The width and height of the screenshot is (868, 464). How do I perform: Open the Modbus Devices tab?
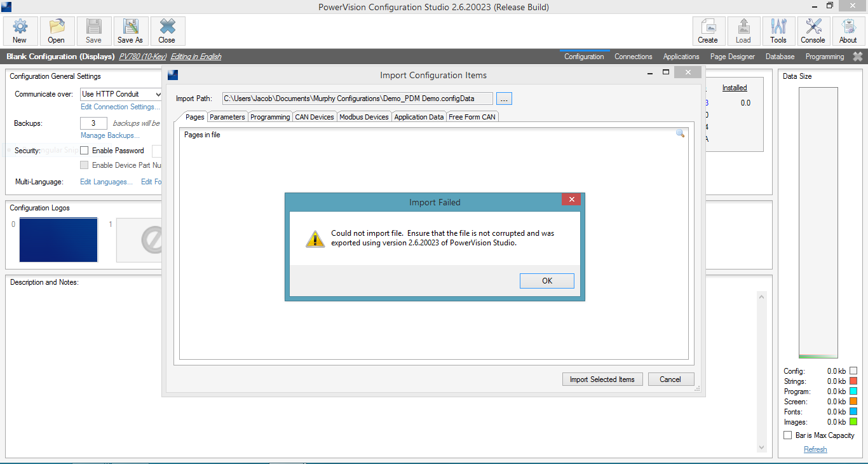click(x=364, y=117)
